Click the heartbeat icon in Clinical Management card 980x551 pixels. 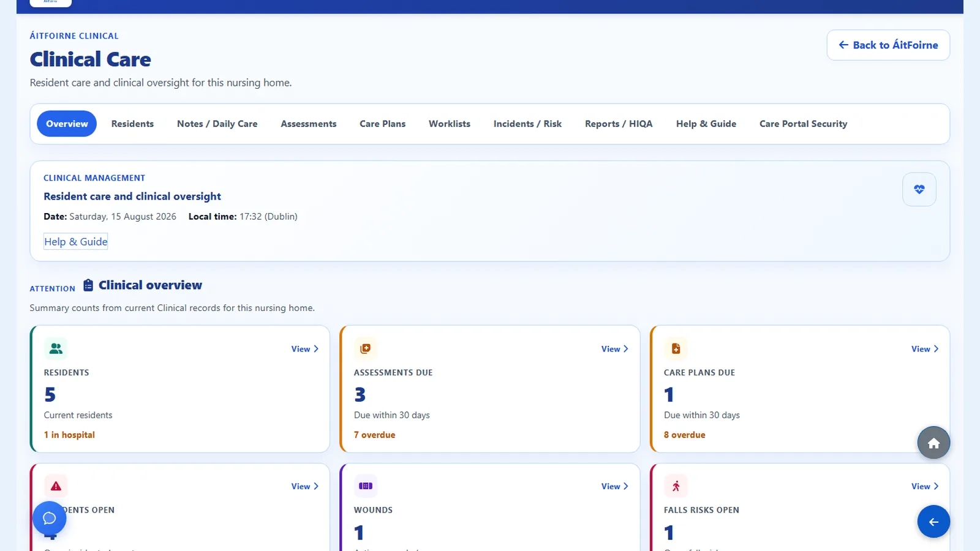pos(919,190)
